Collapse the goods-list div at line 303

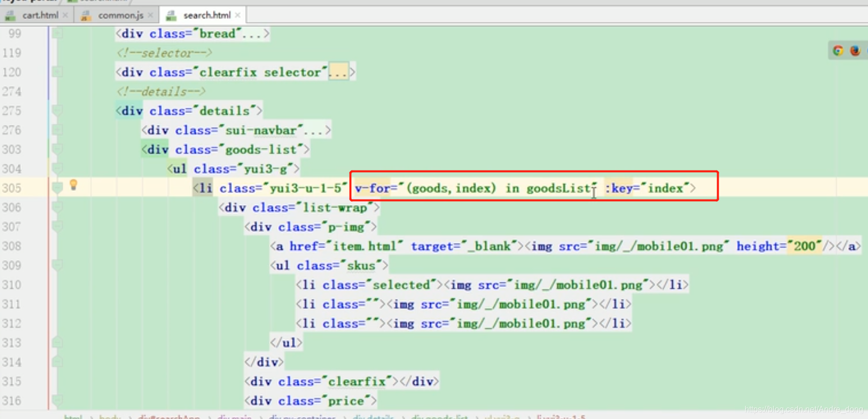click(x=58, y=150)
